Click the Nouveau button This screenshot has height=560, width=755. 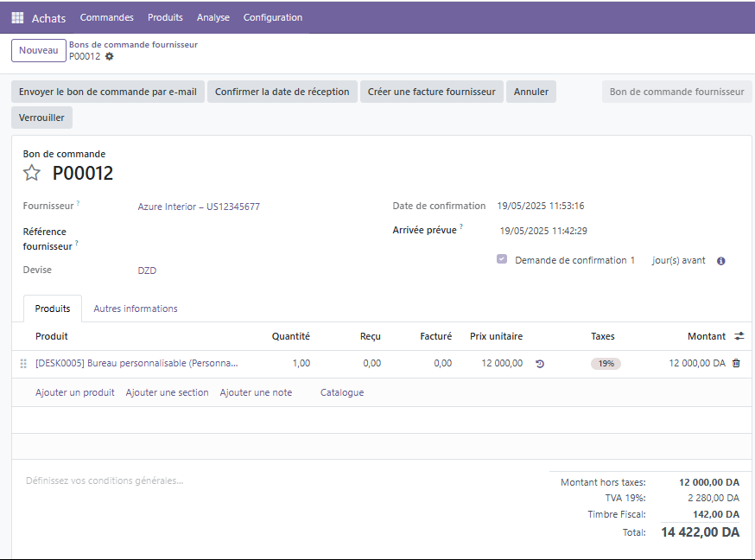(39, 51)
